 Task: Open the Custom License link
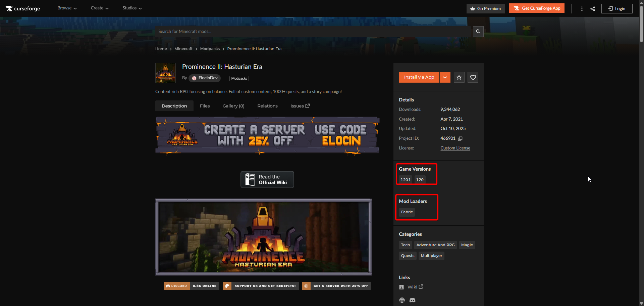(x=455, y=148)
